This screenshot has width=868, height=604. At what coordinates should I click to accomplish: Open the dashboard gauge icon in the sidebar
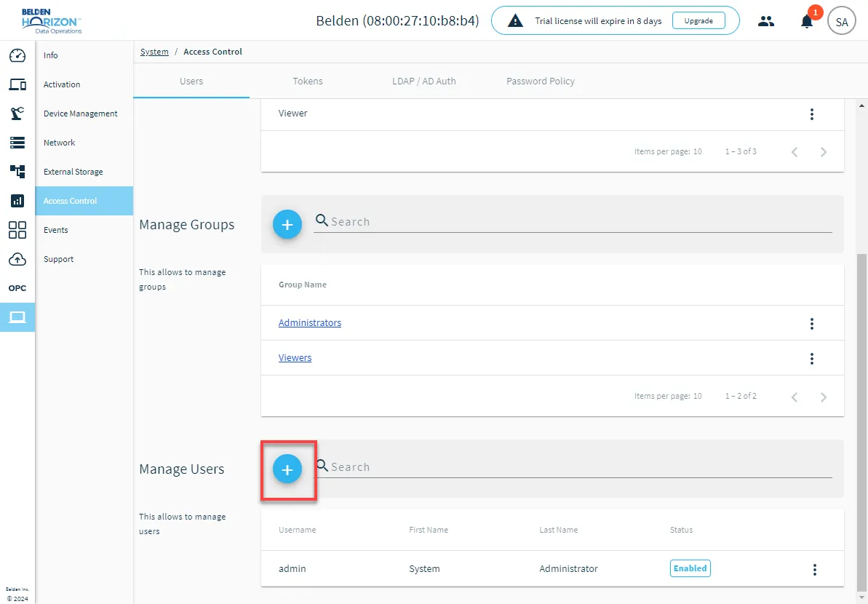click(x=17, y=55)
